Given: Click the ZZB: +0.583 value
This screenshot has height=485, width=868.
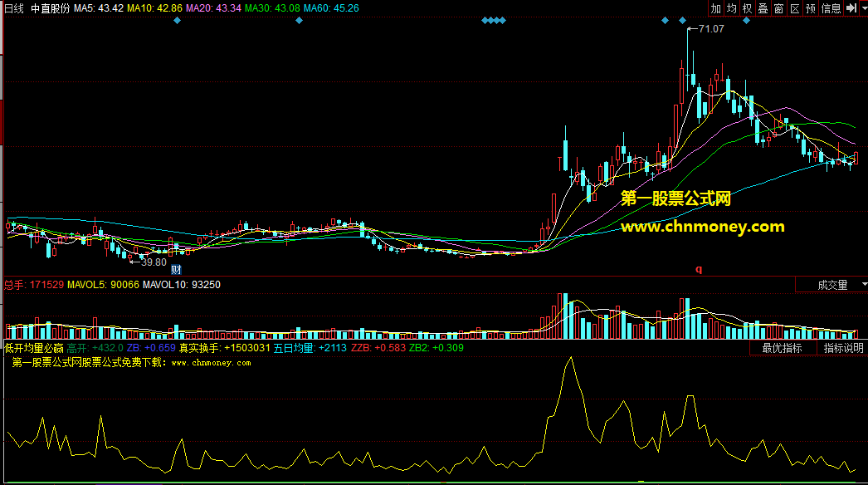Looking at the screenshot, I should [x=378, y=348].
